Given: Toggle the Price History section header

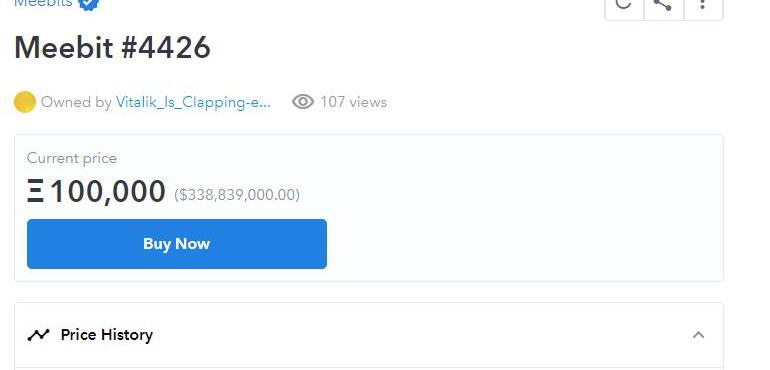Looking at the screenshot, I should coord(369,335).
